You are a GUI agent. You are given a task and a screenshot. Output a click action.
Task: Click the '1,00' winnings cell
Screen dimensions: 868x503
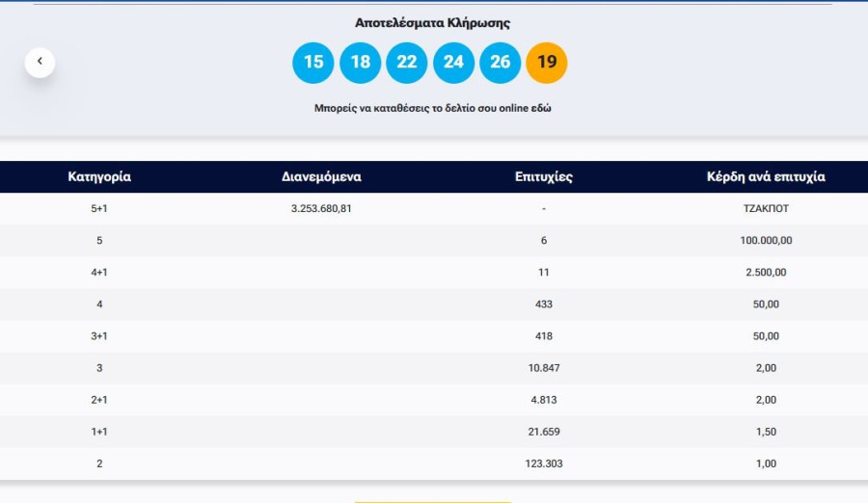766,463
